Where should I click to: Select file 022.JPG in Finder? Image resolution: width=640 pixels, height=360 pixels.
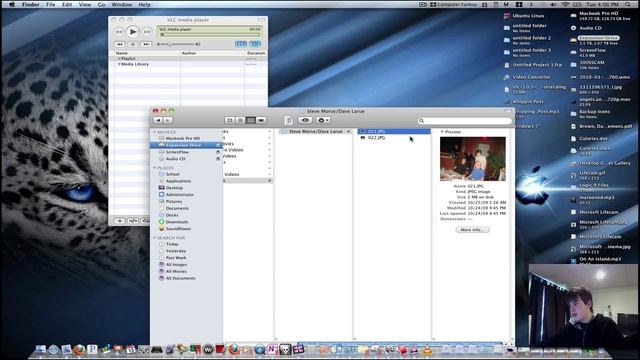(376, 138)
